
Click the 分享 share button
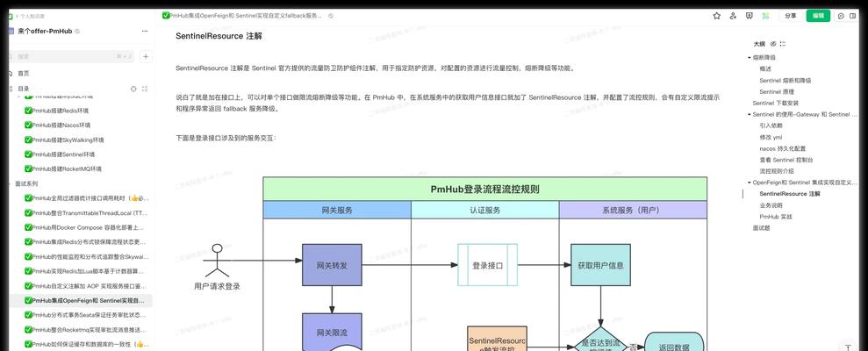click(791, 16)
